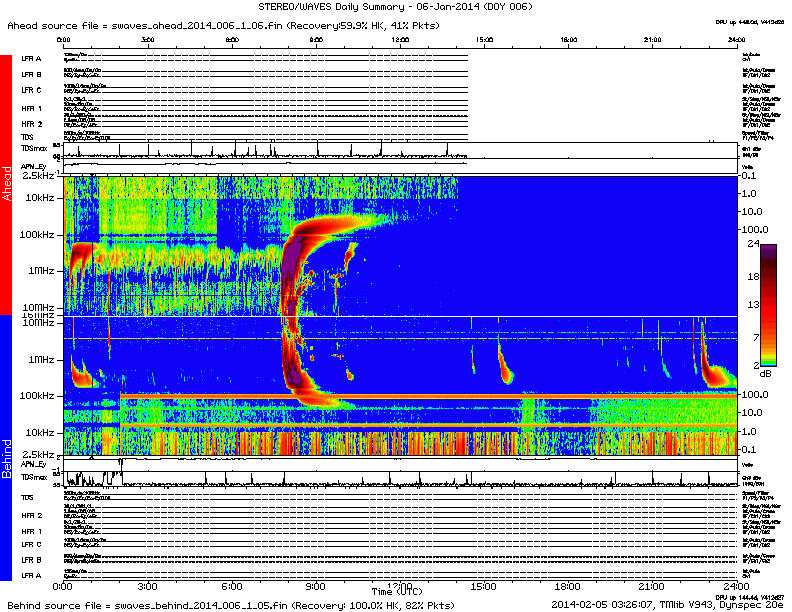Click the Behind TDSmax line plot strip

click(400, 479)
